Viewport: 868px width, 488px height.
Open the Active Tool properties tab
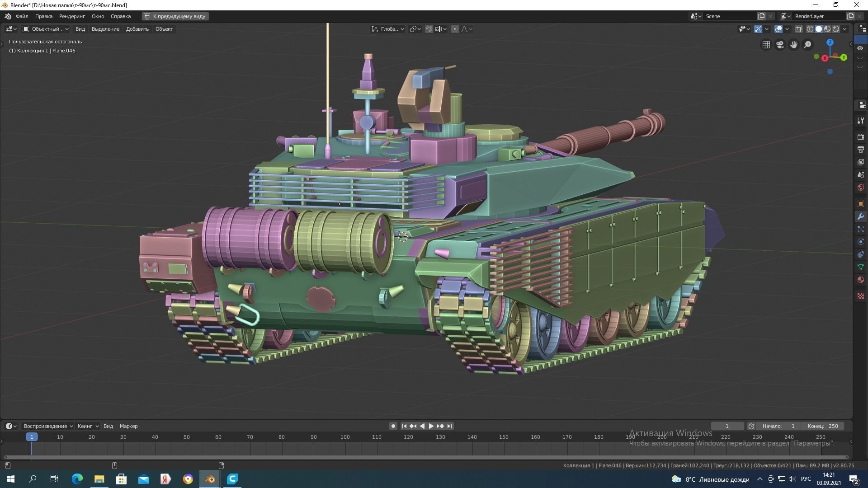(860, 121)
